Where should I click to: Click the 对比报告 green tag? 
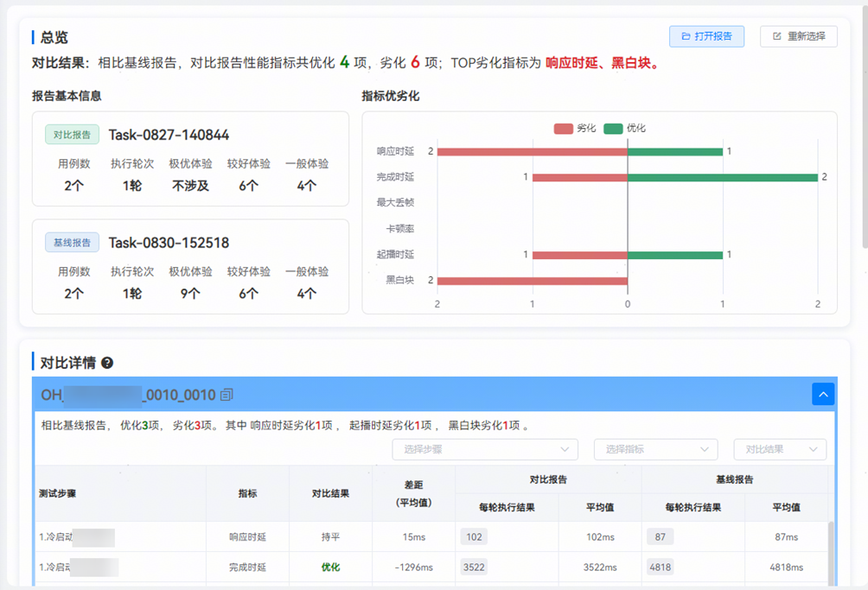pyautogui.click(x=72, y=135)
